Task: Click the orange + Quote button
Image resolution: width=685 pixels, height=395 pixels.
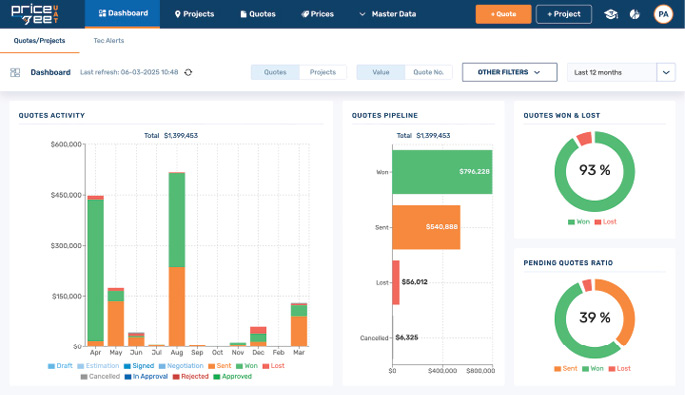Action: (x=503, y=14)
